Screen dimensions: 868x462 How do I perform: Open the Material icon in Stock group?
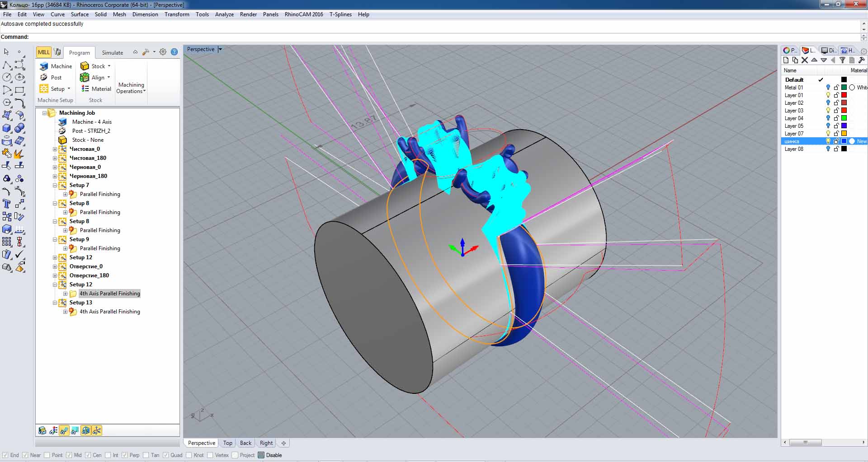[85, 89]
